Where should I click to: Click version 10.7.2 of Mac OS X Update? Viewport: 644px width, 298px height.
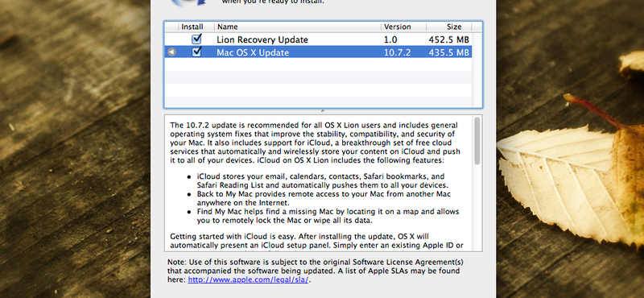click(397, 52)
